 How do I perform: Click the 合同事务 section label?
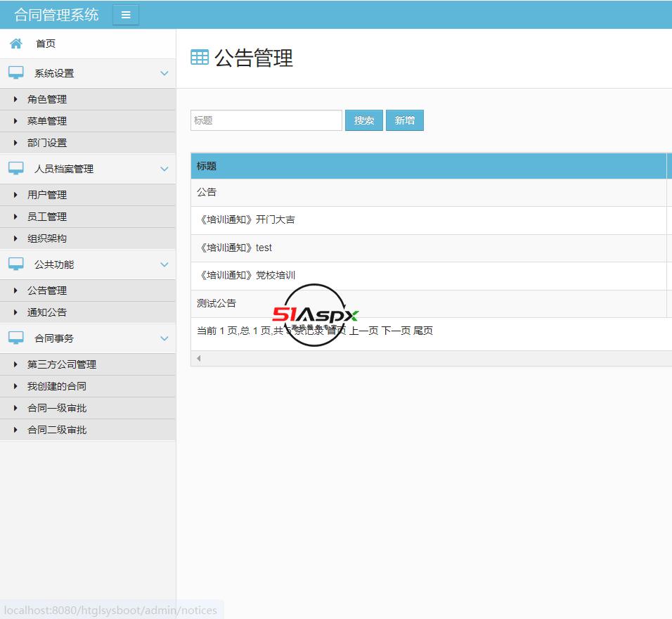click(54, 338)
